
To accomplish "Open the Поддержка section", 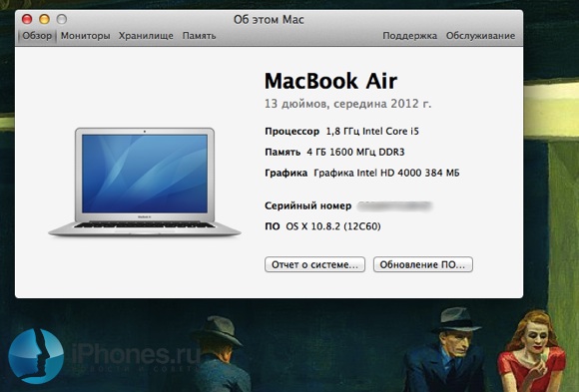I will (x=409, y=36).
